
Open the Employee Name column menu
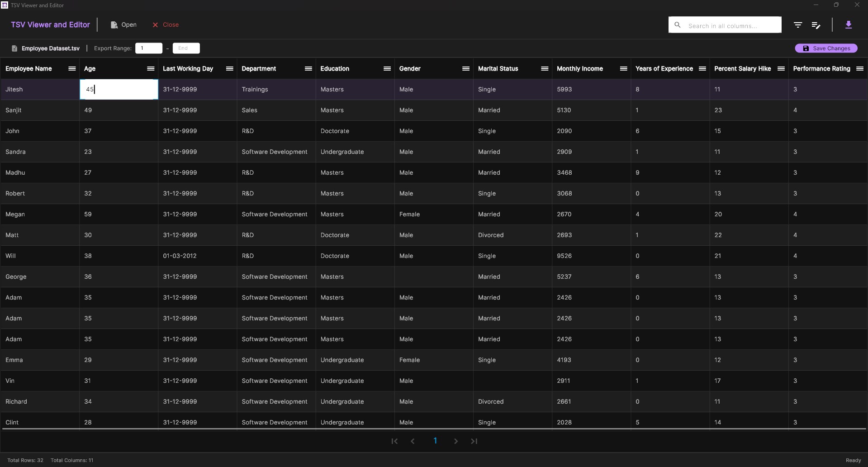pyautogui.click(x=72, y=69)
